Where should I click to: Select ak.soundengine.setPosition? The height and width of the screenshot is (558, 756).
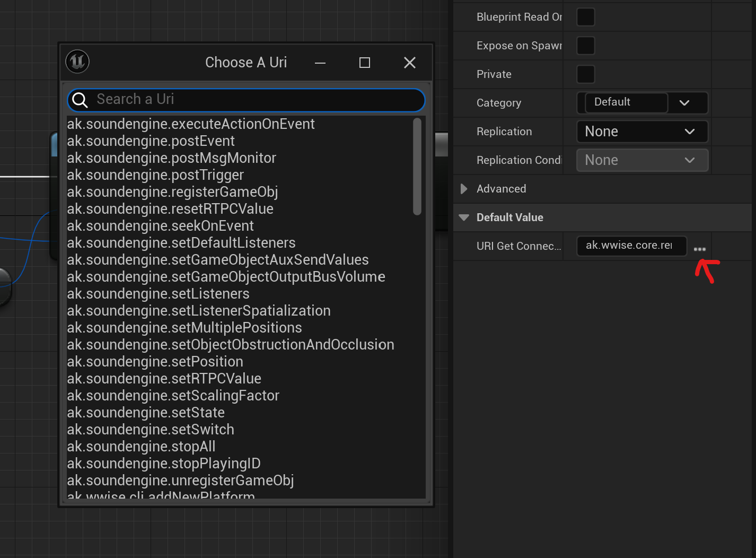[155, 362]
